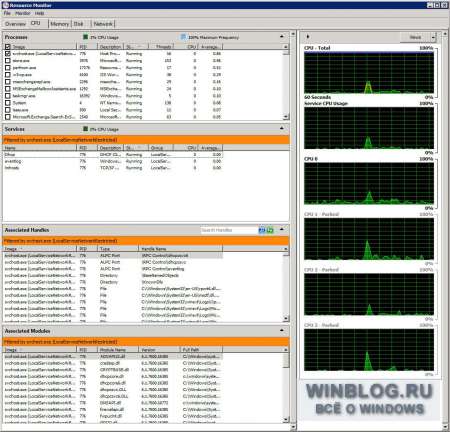Viewport: 450px width, 432px height.
Task: Open the Monitor menu
Action: [x=22, y=13]
